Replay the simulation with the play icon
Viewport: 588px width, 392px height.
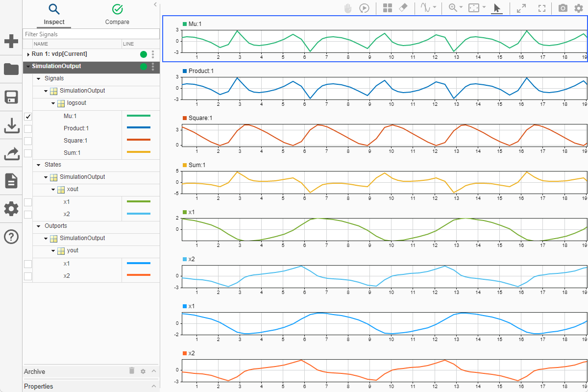click(x=364, y=8)
